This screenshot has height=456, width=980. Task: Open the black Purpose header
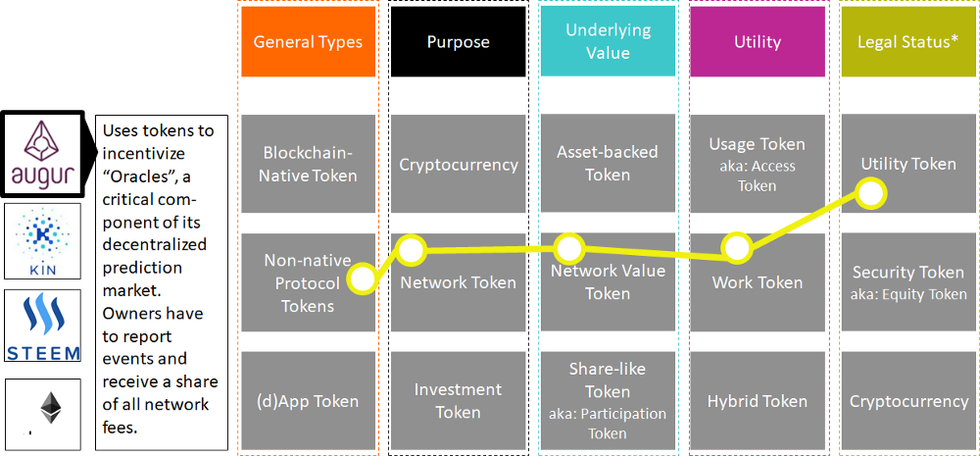click(x=458, y=42)
